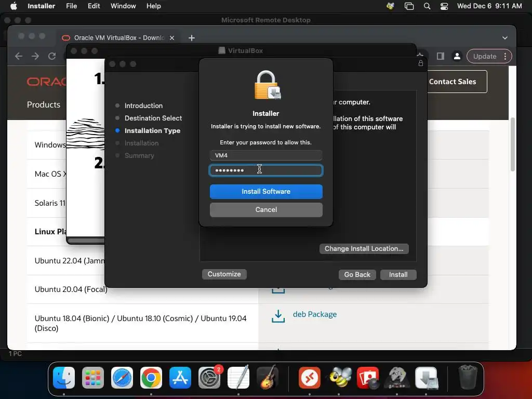
Task: Open TextEdit from the Dock
Action: [238, 377]
